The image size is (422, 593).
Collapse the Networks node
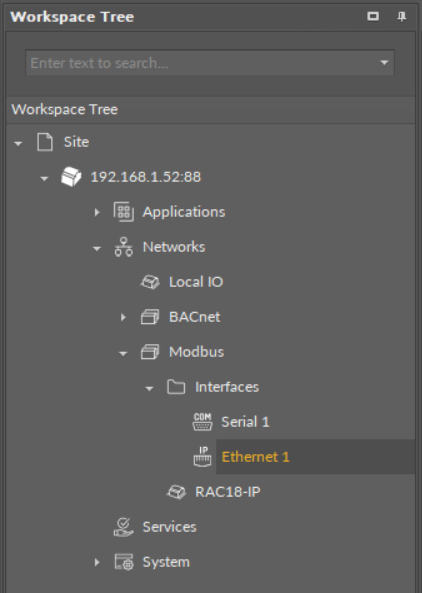[x=97, y=248]
